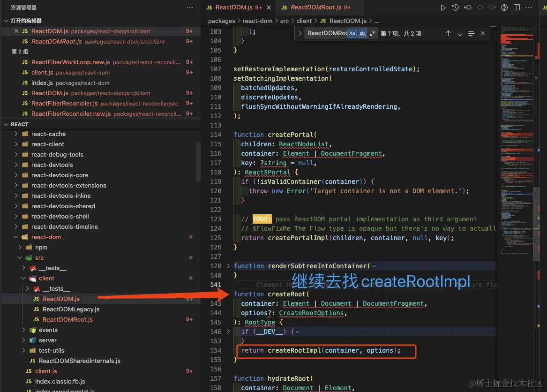The height and width of the screenshot is (392, 547).
Task: Click the minimap code overview
Action: click(x=517, y=140)
